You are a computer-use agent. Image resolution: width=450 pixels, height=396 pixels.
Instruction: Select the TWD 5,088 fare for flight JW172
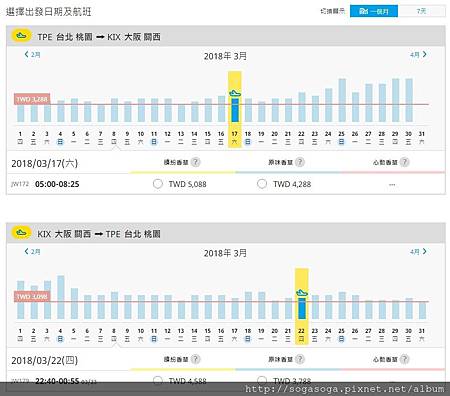(158, 184)
